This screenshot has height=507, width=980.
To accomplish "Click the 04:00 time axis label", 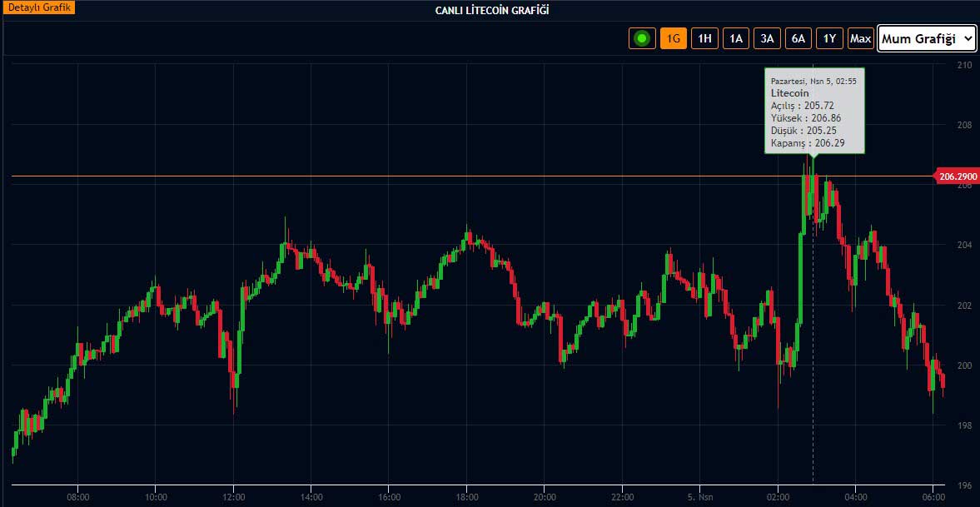I will click(x=856, y=496).
